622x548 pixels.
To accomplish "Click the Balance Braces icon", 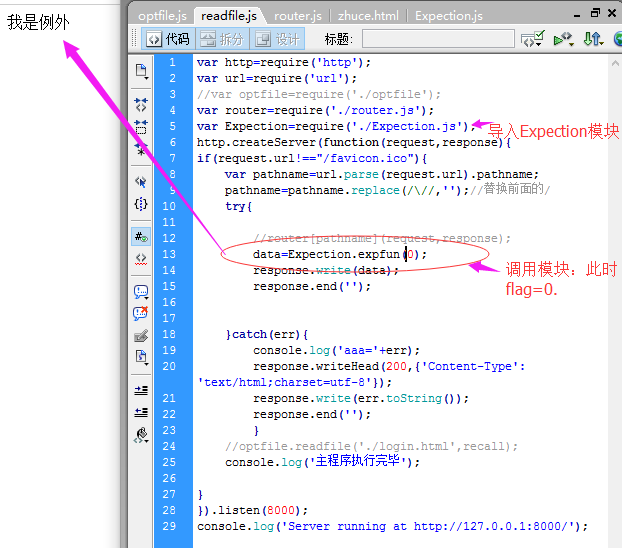I will pos(141,203).
